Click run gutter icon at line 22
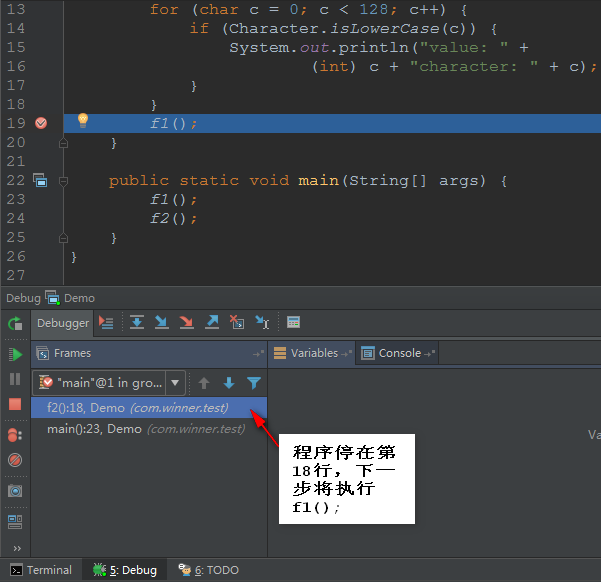 (40, 180)
